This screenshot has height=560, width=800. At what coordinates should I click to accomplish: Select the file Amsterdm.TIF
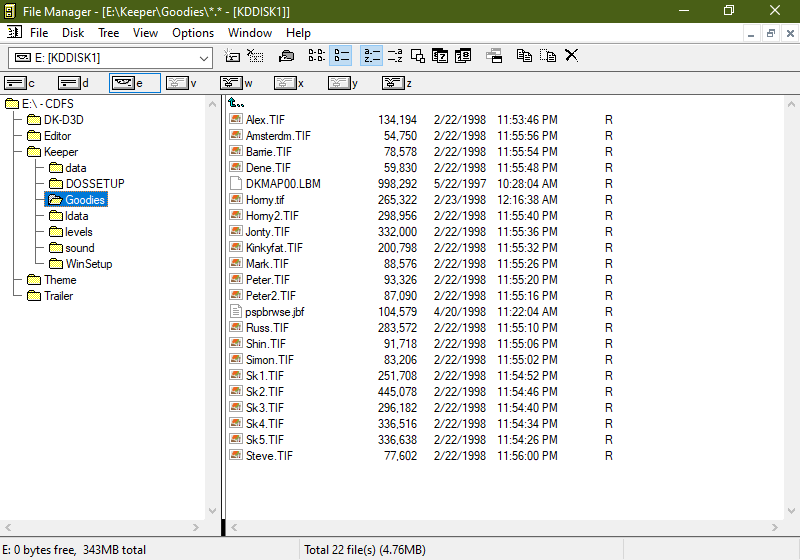coord(278,136)
